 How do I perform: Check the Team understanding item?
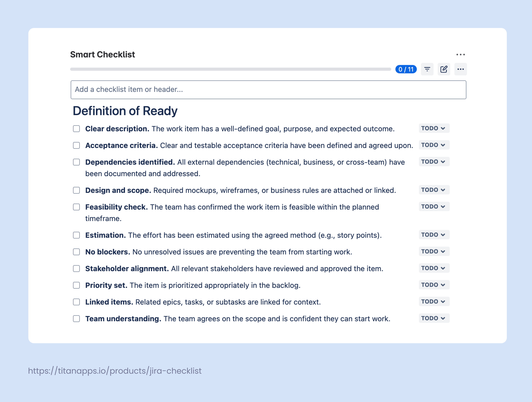(76, 319)
